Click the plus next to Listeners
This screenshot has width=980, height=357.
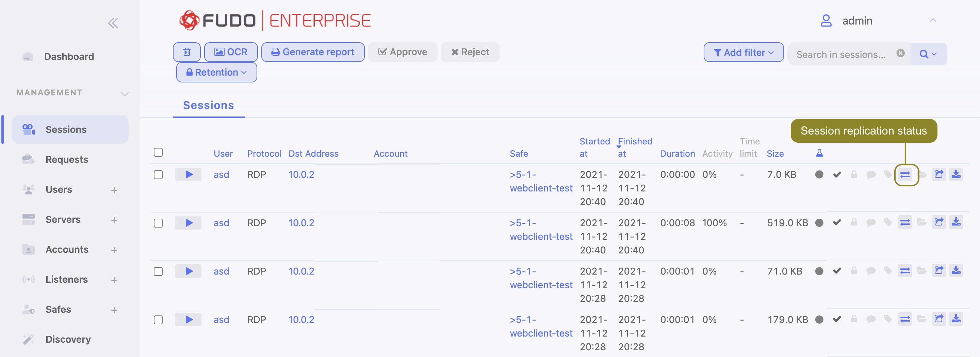pyautogui.click(x=114, y=280)
